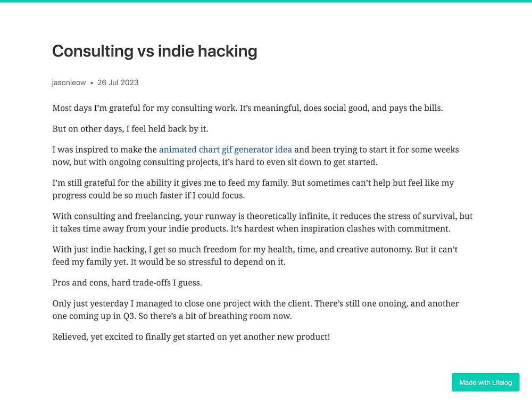Image resolution: width=532 pixels, height=402 pixels.
Task: Click the line Only just yesterday I managed
Action: click(x=255, y=303)
